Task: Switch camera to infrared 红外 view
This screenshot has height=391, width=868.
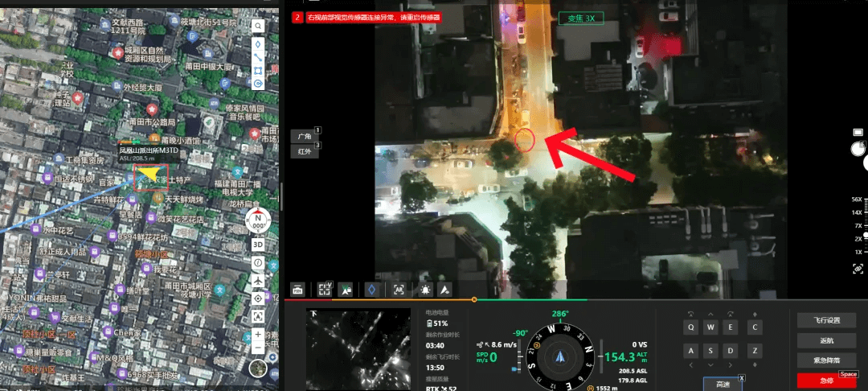Action: pyautogui.click(x=305, y=151)
